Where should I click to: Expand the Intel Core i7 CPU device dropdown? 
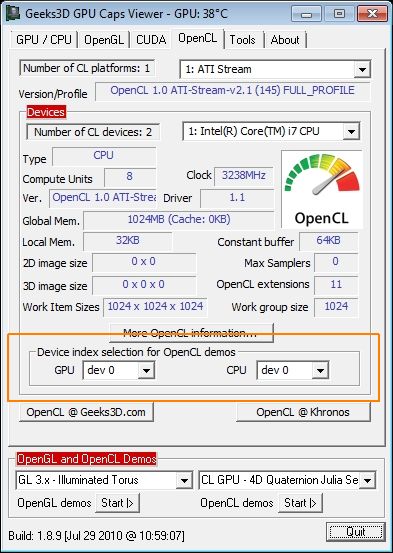coord(351,132)
